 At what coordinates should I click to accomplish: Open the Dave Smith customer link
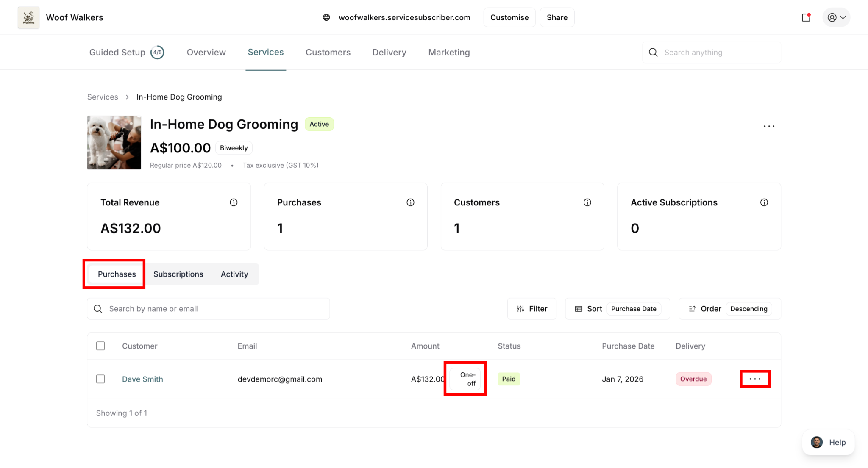(x=142, y=379)
